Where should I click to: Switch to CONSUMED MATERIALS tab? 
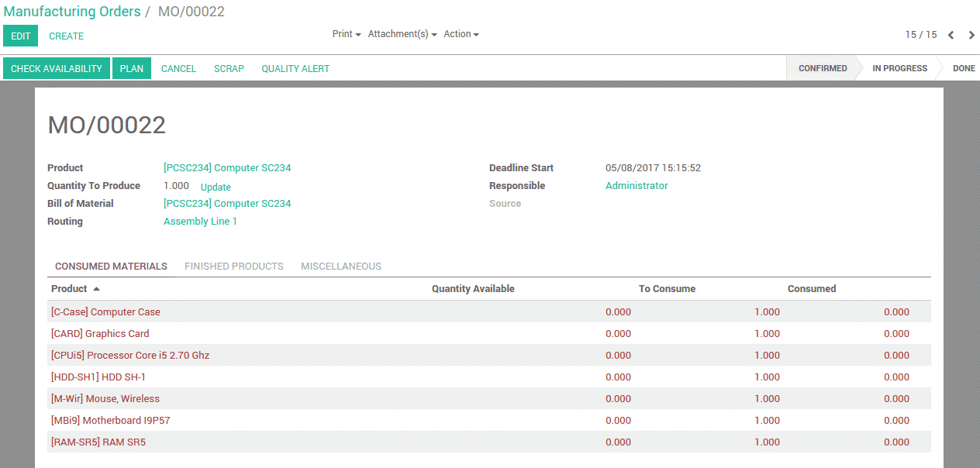click(x=111, y=266)
